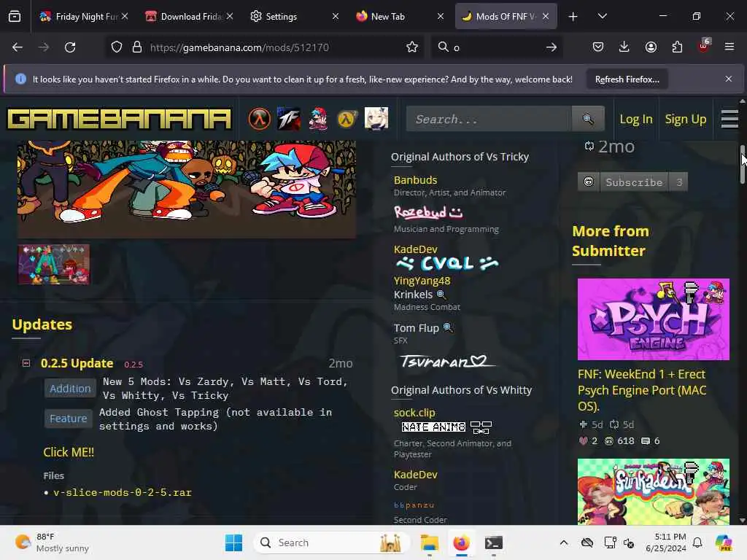Download v-slice-mods-0-2-5.rar file
747x560 pixels.
(123, 492)
